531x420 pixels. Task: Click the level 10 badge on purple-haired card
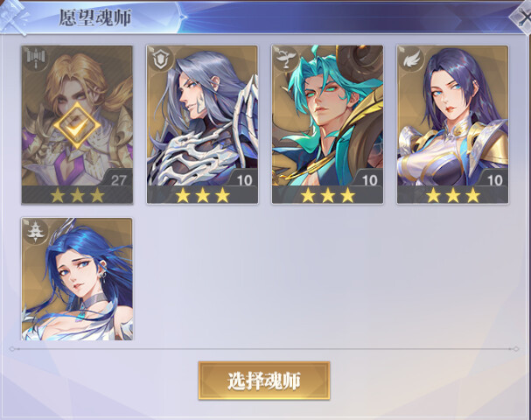(493, 178)
